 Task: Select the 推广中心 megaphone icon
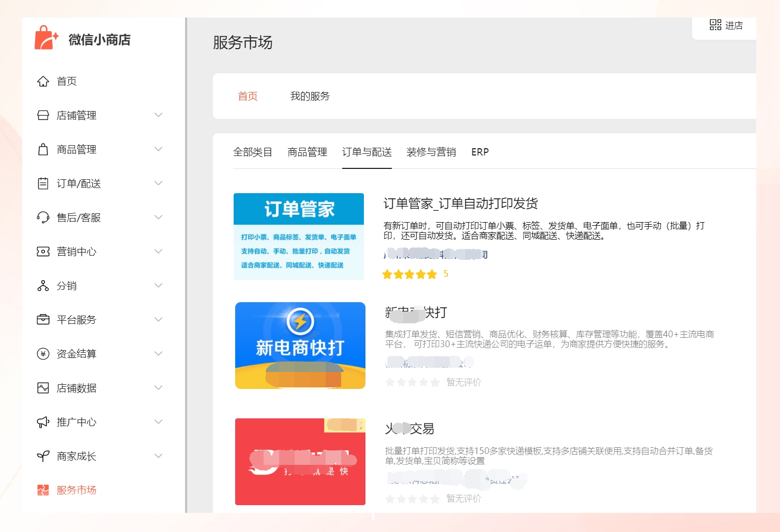(43, 421)
